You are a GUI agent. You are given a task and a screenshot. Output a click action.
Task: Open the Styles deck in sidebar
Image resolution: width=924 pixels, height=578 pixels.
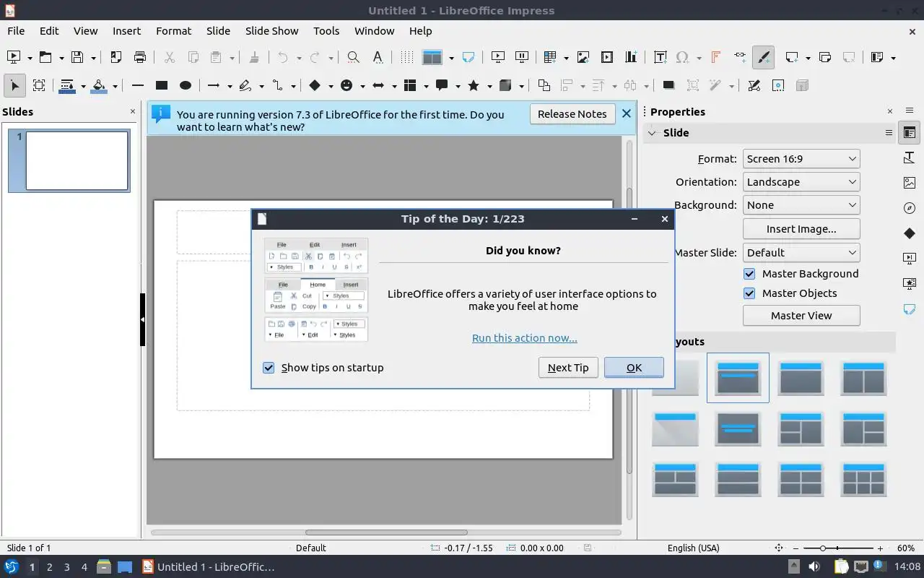910,158
